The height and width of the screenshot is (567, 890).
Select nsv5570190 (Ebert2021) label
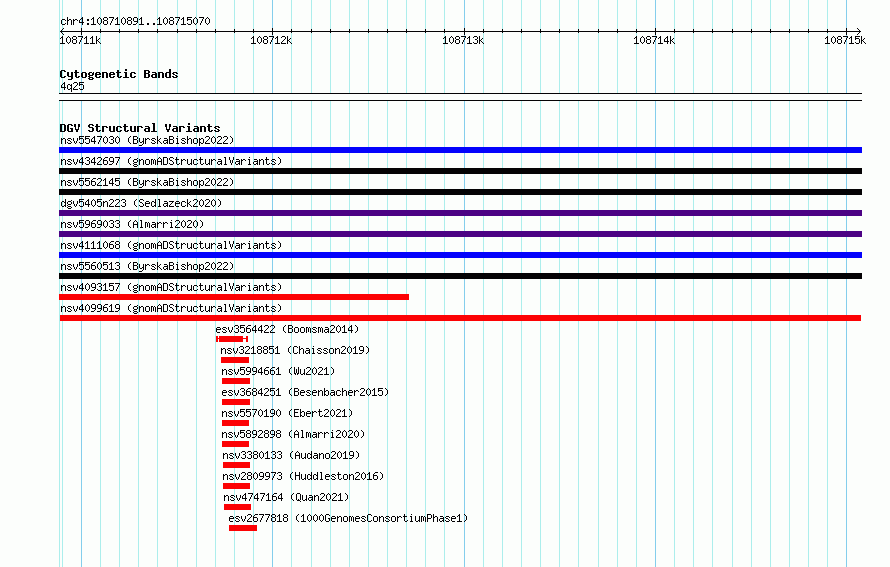287,413
